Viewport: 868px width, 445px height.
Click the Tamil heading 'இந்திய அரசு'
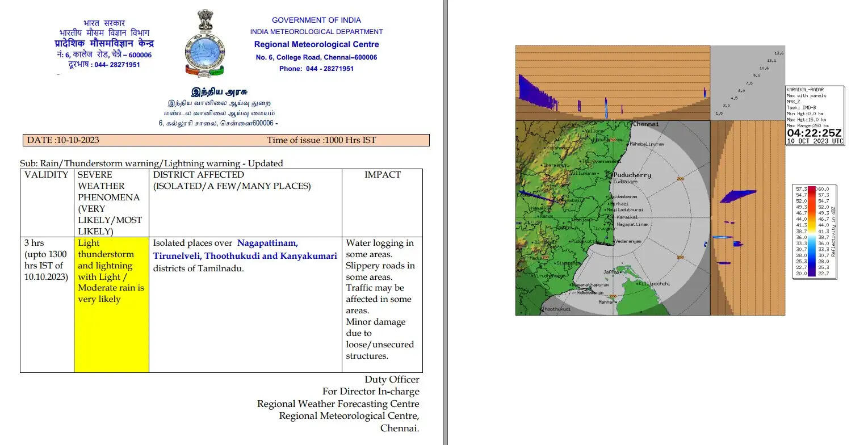(x=219, y=92)
